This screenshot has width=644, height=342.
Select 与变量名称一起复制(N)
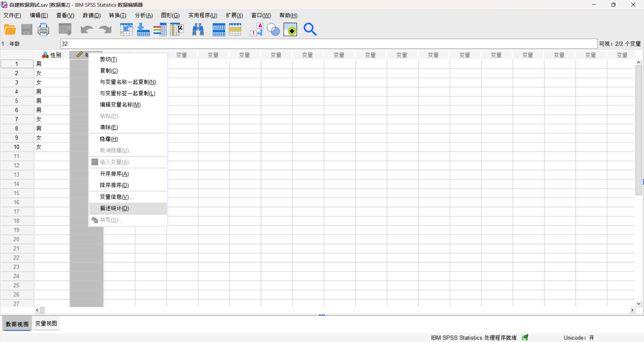[128, 82]
